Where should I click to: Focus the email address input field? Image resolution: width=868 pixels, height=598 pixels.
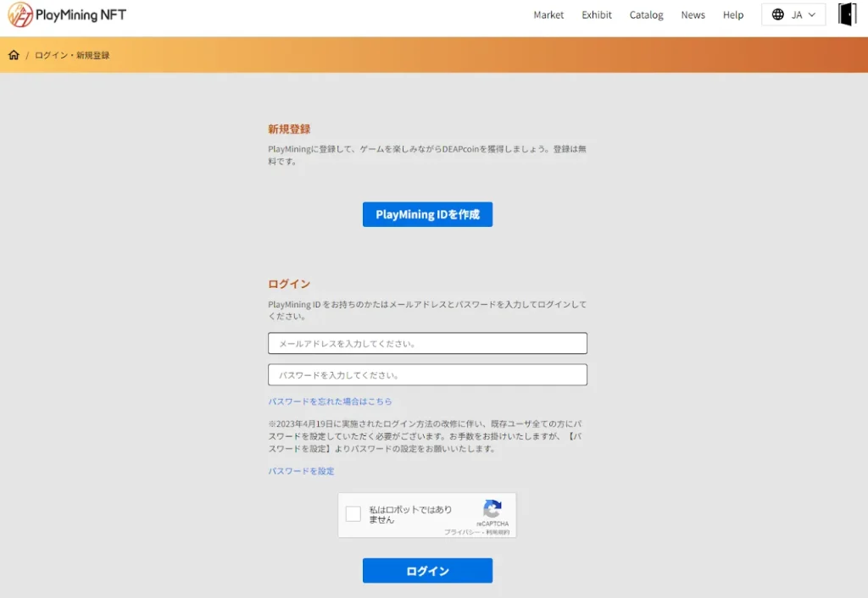(x=427, y=343)
